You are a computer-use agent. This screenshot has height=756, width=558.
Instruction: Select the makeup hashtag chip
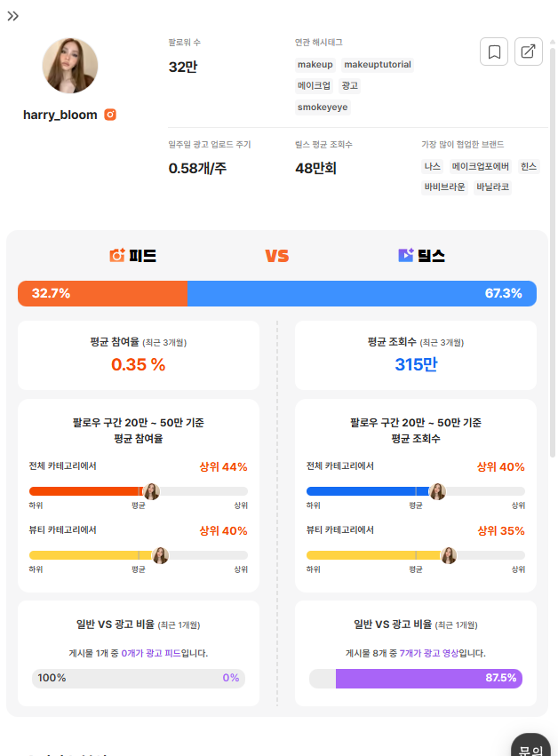coord(315,65)
